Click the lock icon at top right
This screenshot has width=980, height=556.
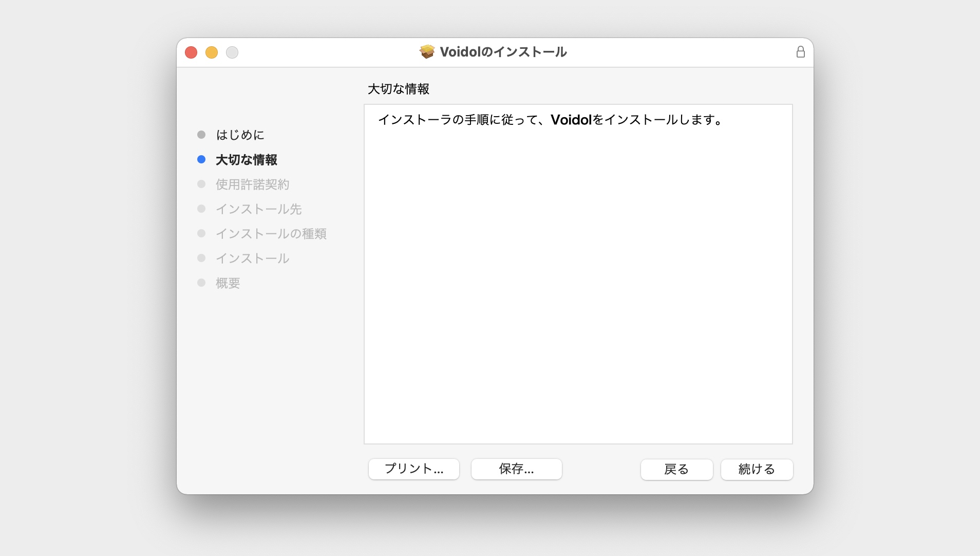801,52
